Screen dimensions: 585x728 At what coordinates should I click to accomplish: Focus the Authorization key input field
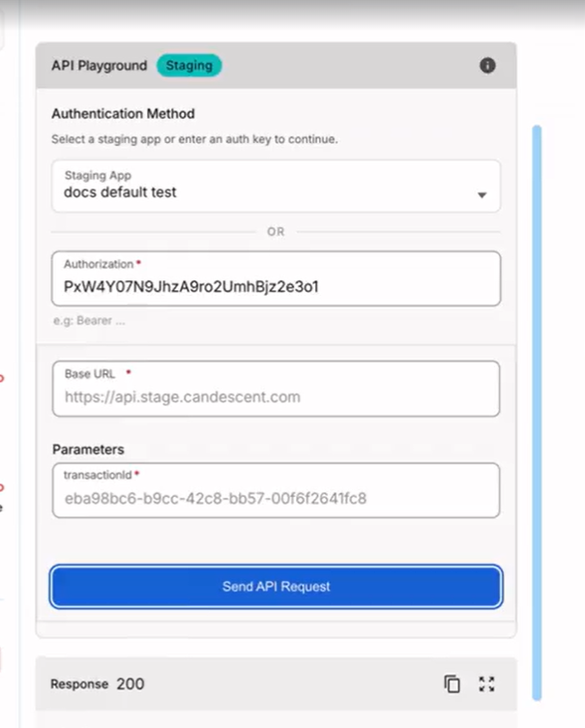point(276,278)
